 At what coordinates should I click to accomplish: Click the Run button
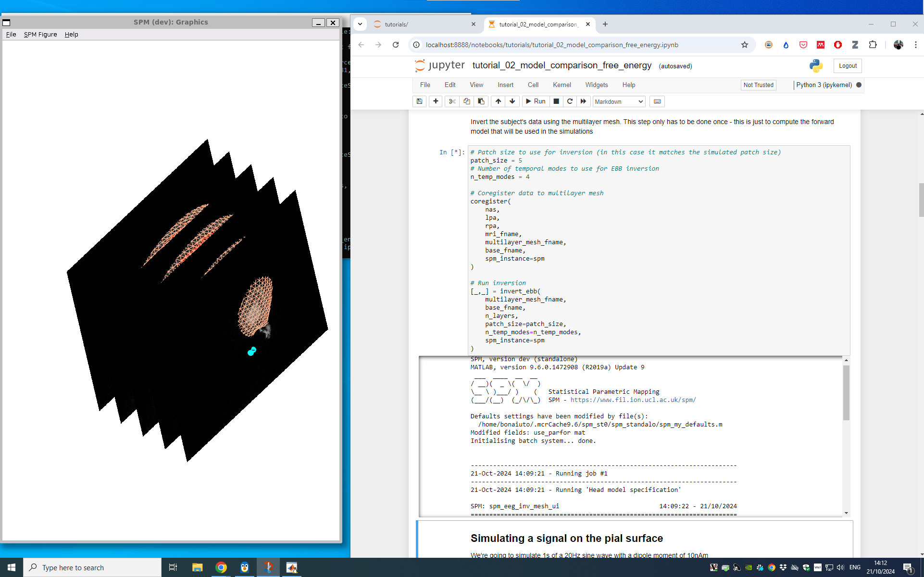coord(536,101)
